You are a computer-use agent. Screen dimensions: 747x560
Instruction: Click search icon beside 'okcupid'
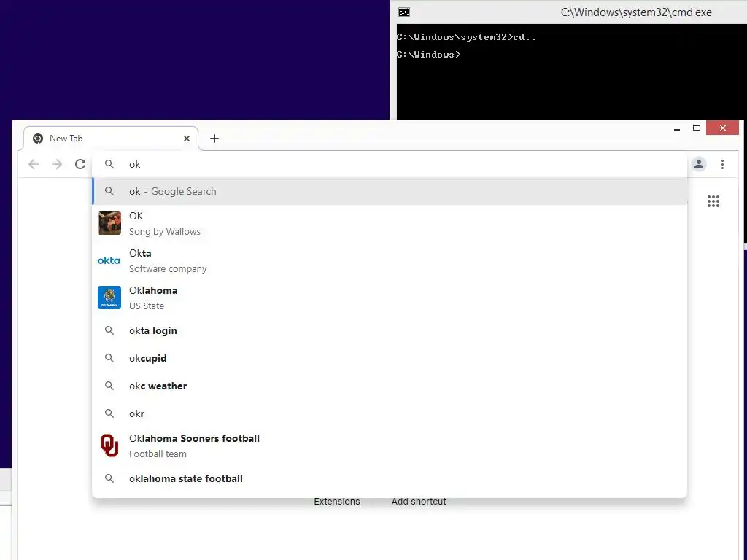pos(109,358)
